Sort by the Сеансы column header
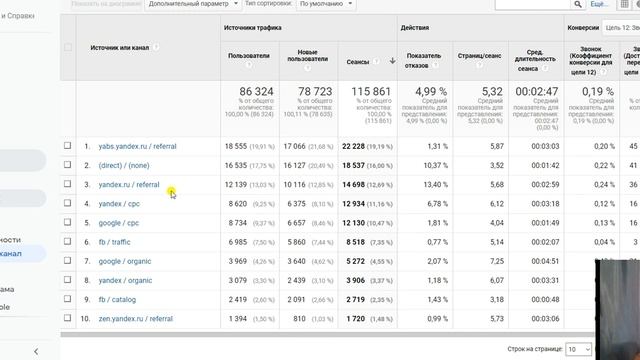 (358, 62)
